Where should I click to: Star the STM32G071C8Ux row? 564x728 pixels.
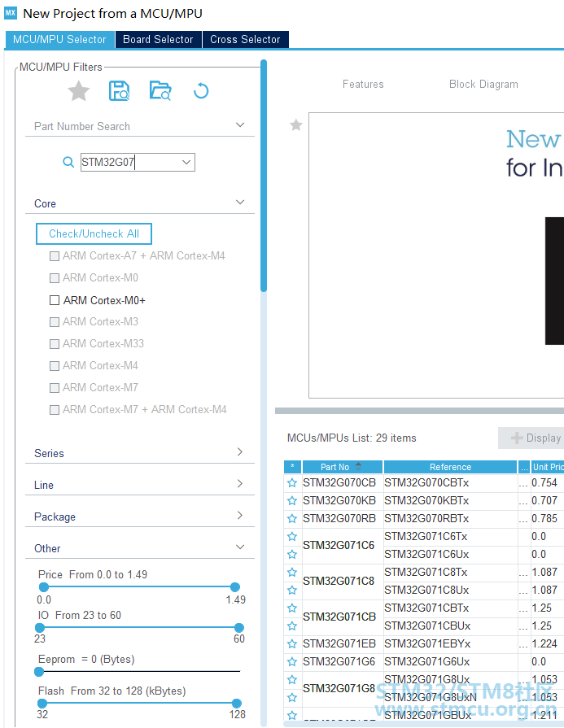click(291, 590)
